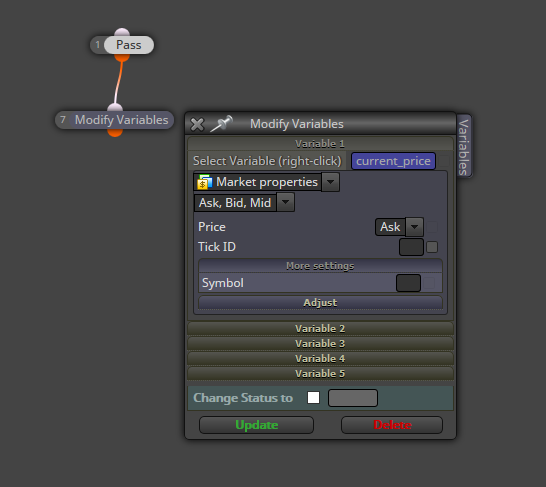Open the Variables side tab
Image resolution: width=546 pixels, height=487 pixels.
pos(464,146)
